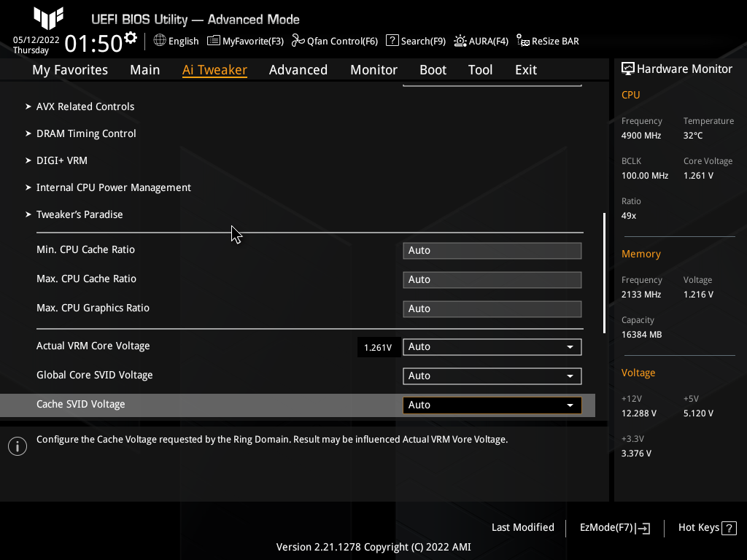This screenshot has height=560, width=747.
Task: Change language from English
Action: pyautogui.click(x=183, y=42)
